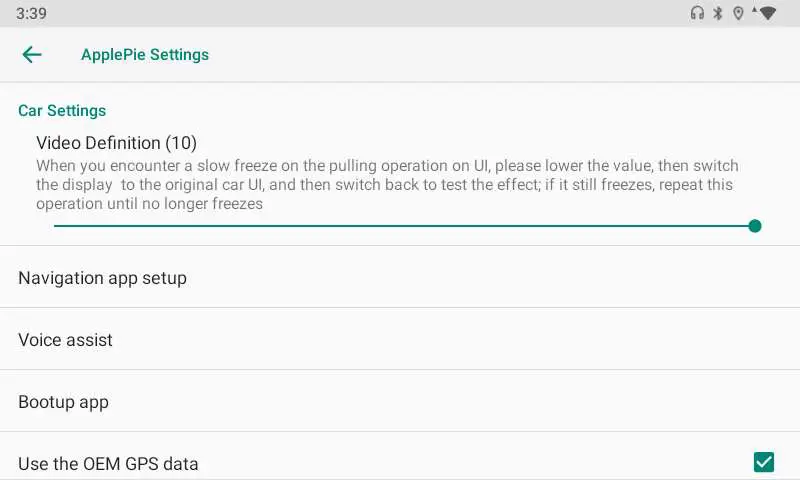Tap the 3:39 clock in status bar
Screen dimensions: 800x480
pos(31,14)
